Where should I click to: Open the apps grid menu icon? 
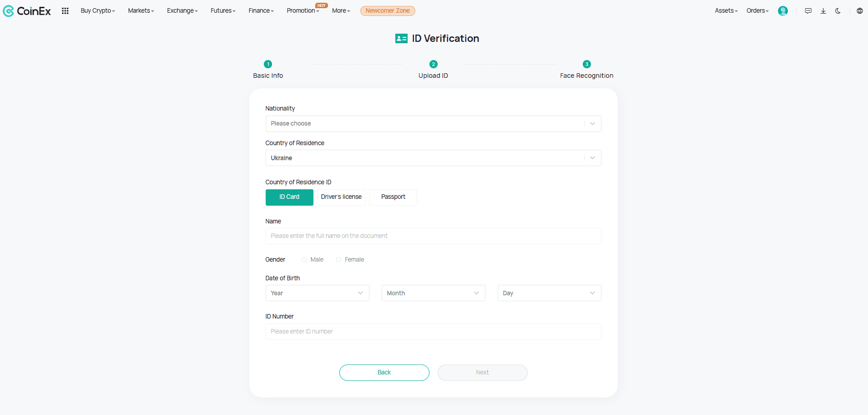[65, 11]
